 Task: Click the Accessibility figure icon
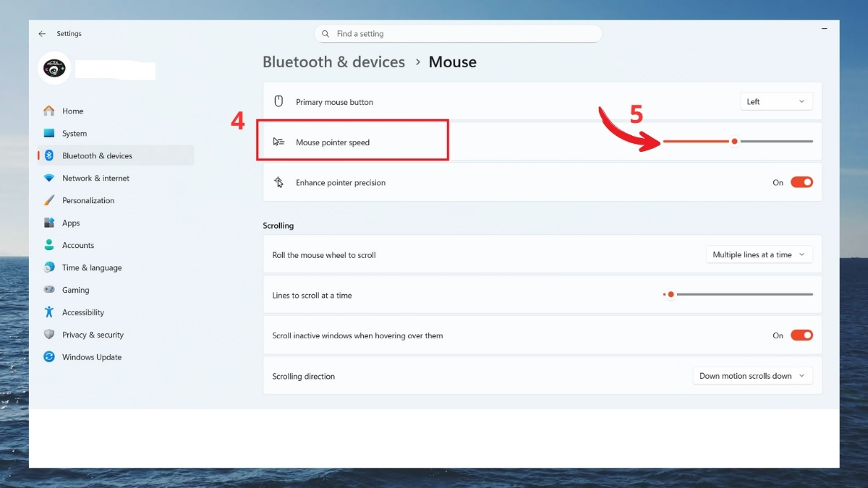pyautogui.click(x=49, y=312)
